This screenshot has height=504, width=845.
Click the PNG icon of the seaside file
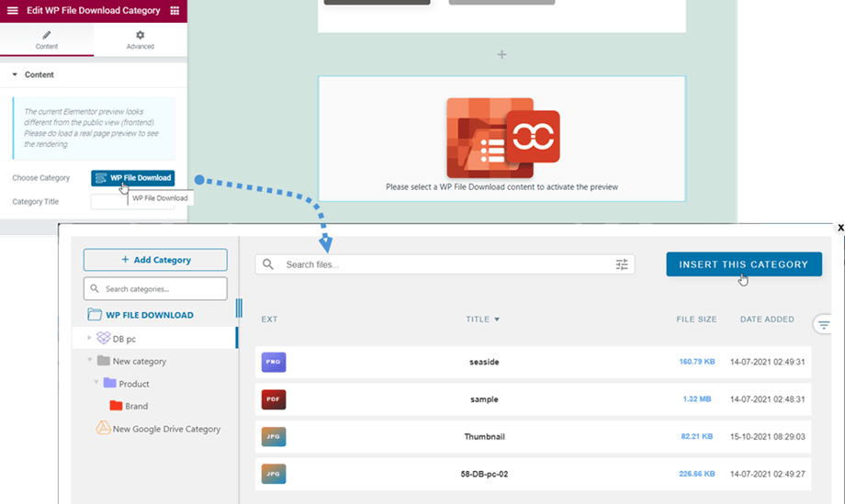tap(273, 363)
